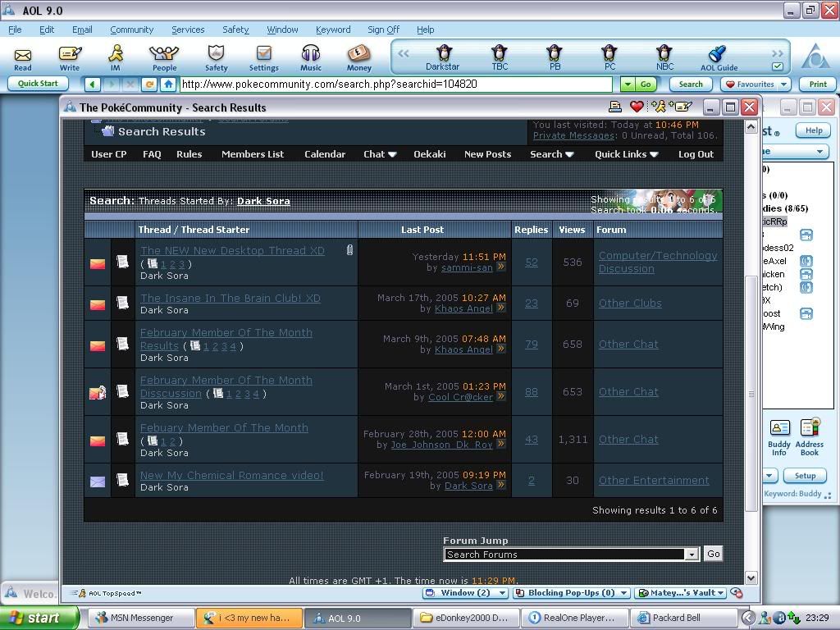
Task: Switch to RealOne Player taskbar item
Action: (574, 618)
